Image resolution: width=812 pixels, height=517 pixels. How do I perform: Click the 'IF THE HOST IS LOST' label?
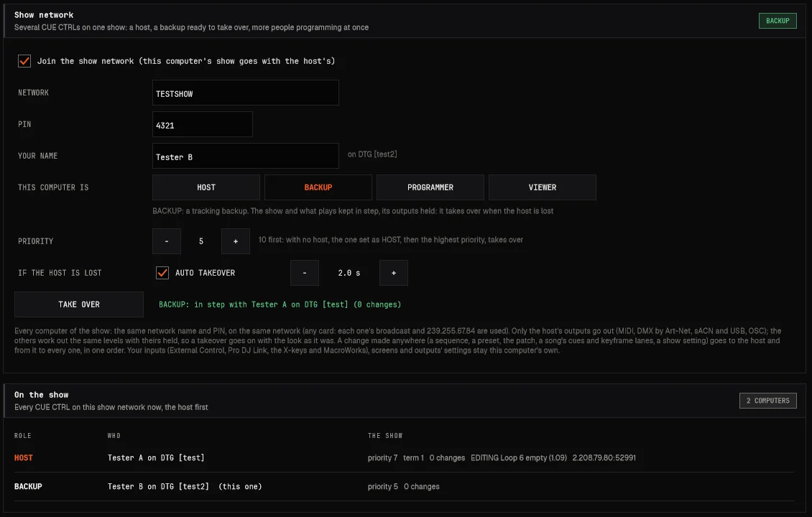60,273
